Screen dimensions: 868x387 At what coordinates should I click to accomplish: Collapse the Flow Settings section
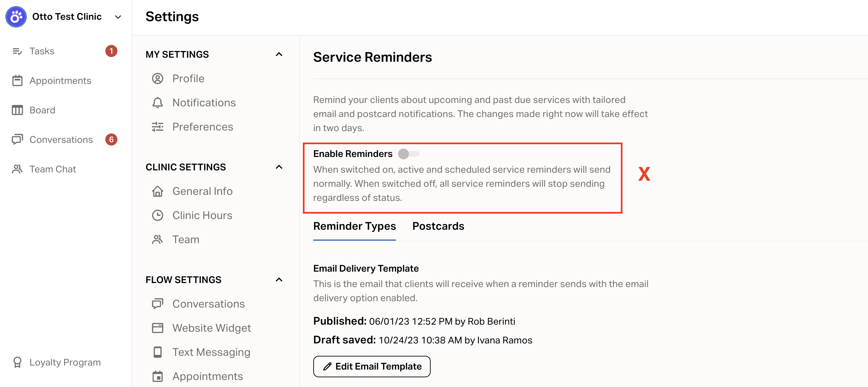pyautogui.click(x=279, y=280)
